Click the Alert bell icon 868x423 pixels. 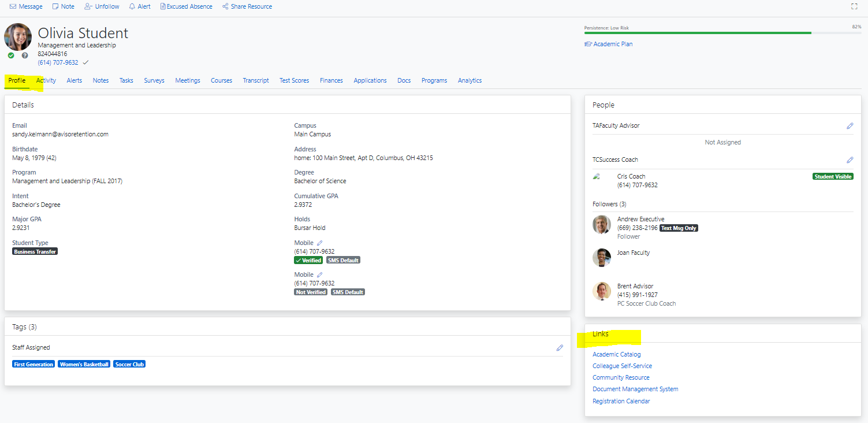coord(132,6)
